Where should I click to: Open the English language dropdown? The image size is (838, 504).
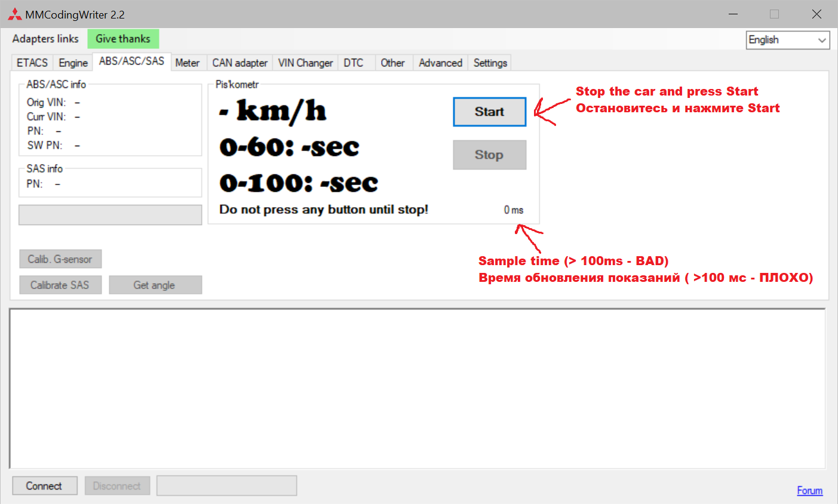(x=787, y=40)
